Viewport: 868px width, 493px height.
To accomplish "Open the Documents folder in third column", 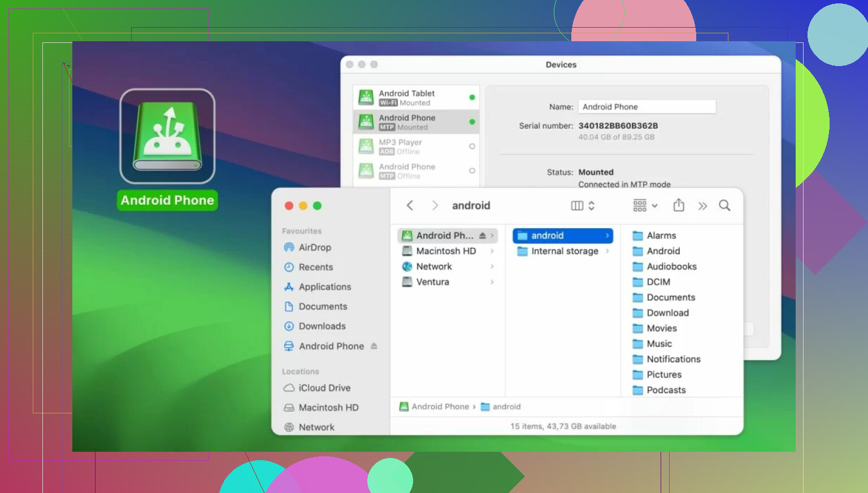I will click(x=664, y=298).
